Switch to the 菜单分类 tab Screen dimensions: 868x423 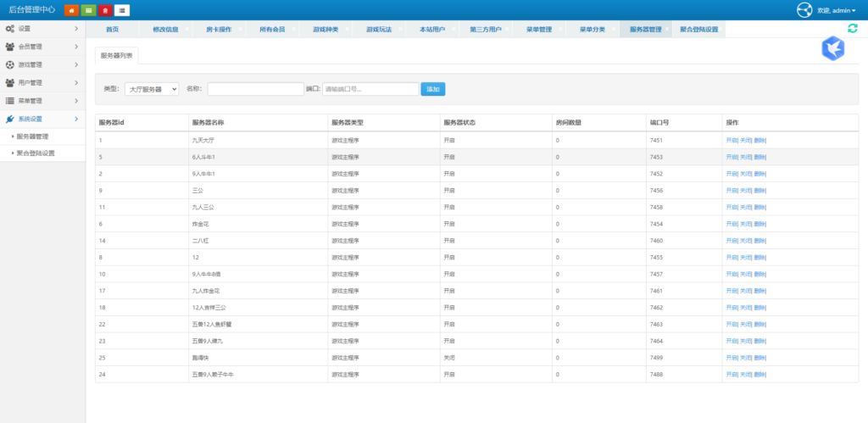tap(592, 30)
